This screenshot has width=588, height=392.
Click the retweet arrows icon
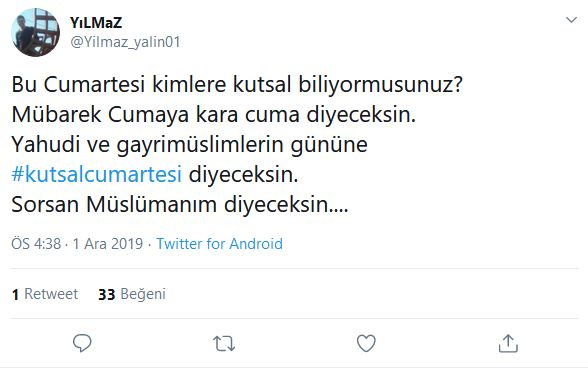(224, 343)
